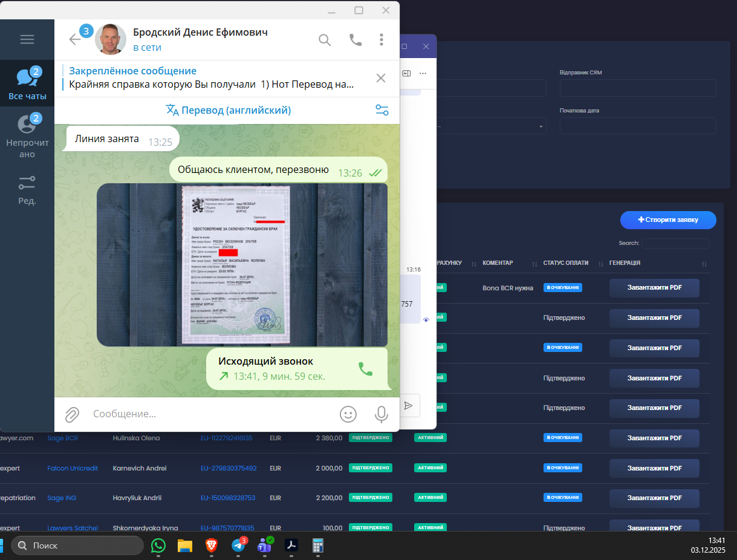This screenshot has width=737, height=560.
Task: Open Calculator from the taskbar
Action: 318,545
